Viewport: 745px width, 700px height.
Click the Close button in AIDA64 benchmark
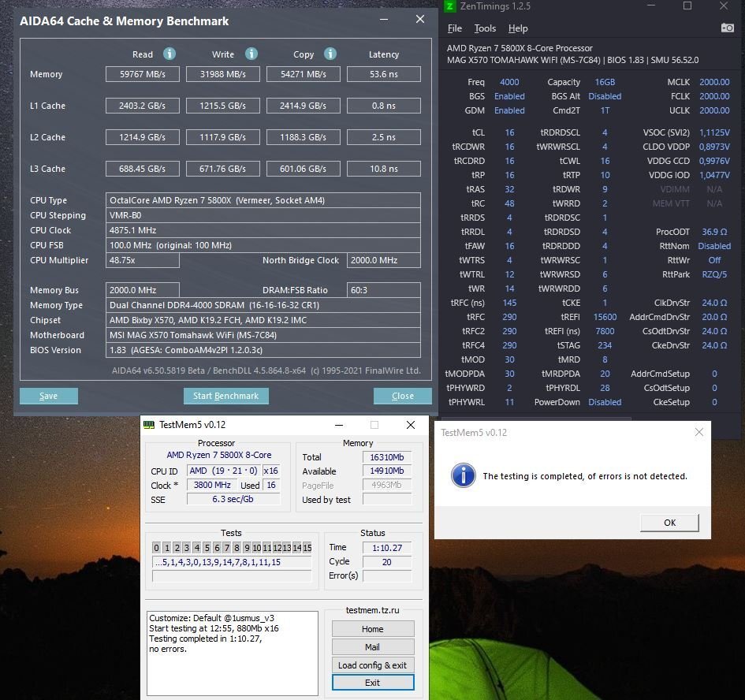(402, 396)
